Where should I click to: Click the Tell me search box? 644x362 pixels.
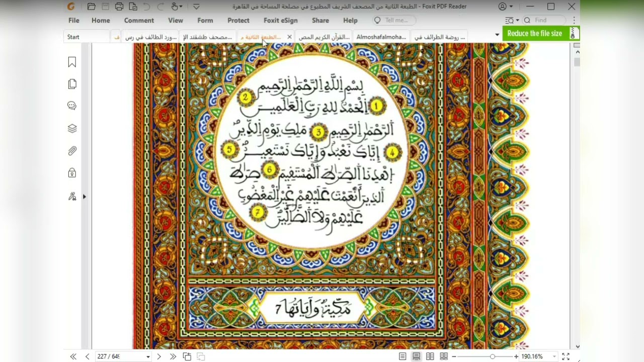pyautogui.click(x=394, y=21)
